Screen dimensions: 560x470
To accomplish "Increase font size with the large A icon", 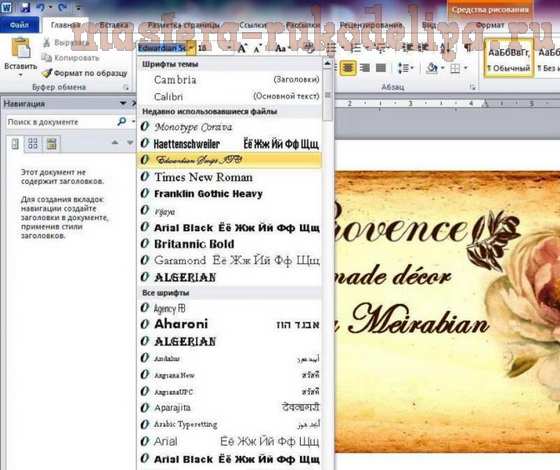I will click(242, 48).
